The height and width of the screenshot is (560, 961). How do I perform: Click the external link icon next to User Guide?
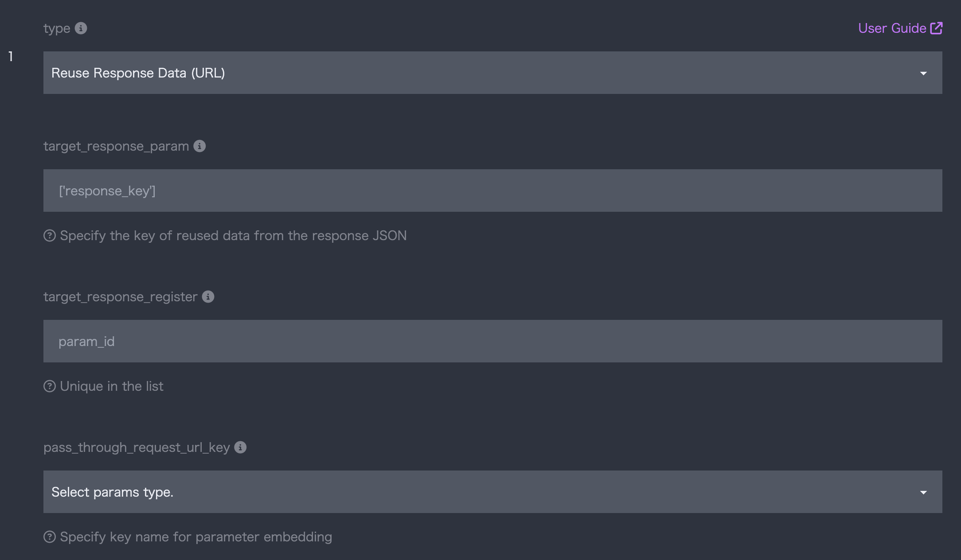936,28
